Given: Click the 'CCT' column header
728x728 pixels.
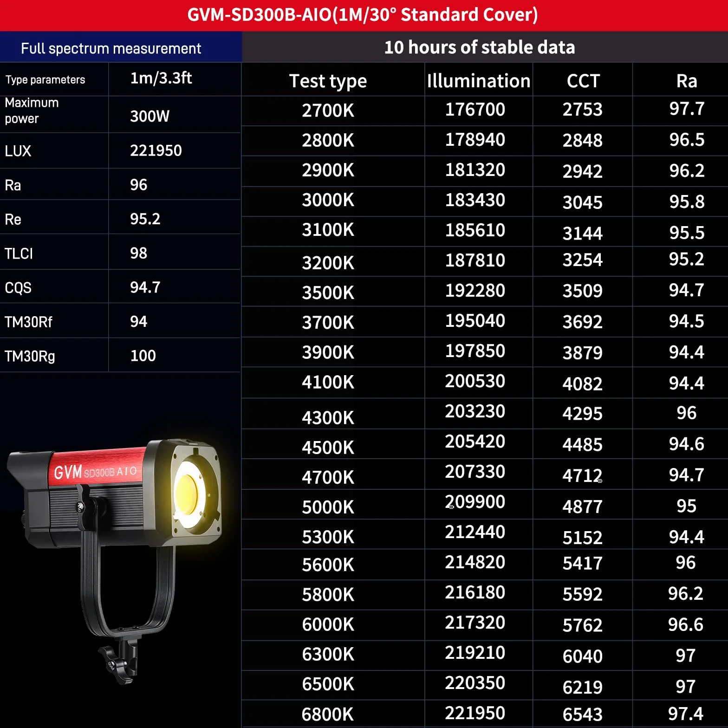Looking at the screenshot, I should 583,81.
